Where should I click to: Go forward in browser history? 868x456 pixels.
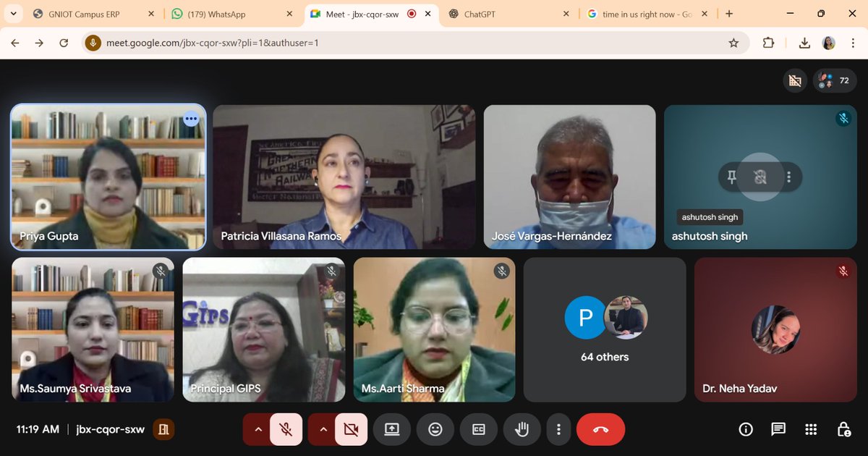tap(39, 43)
